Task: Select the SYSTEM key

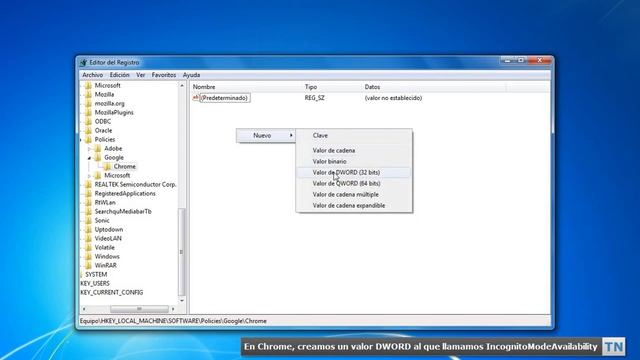Action: tap(96, 274)
